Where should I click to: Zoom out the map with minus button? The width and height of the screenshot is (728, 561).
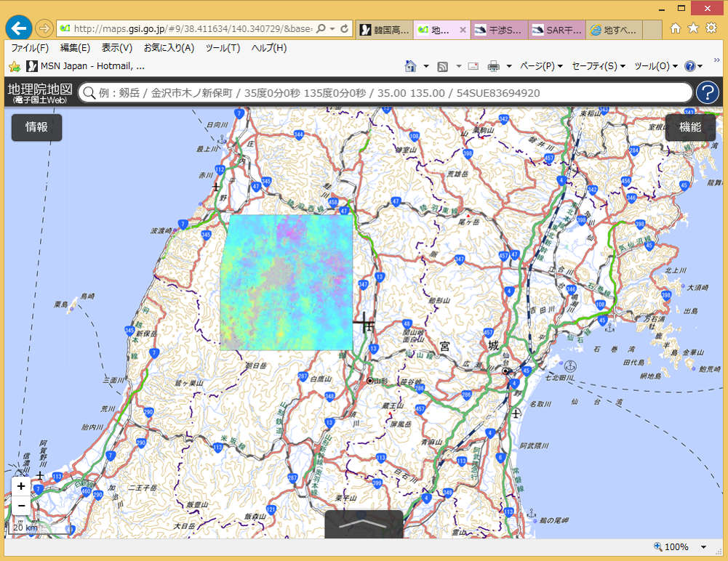[x=21, y=505]
